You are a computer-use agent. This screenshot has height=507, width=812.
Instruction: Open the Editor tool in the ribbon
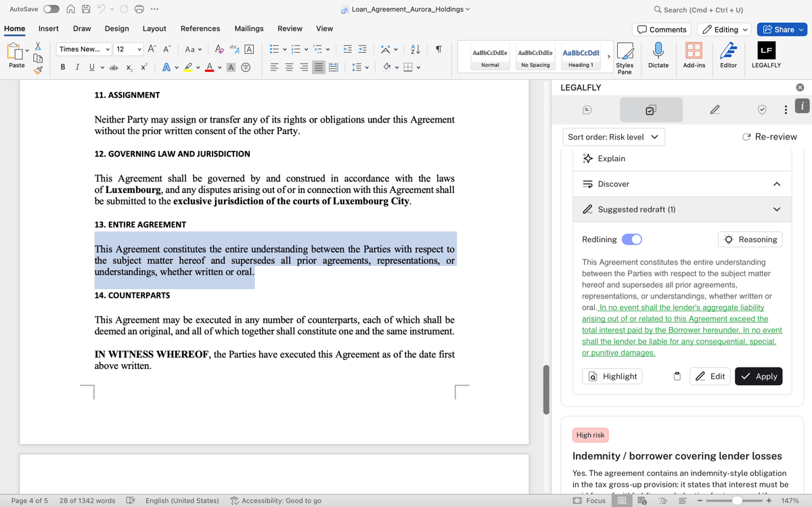(728, 55)
